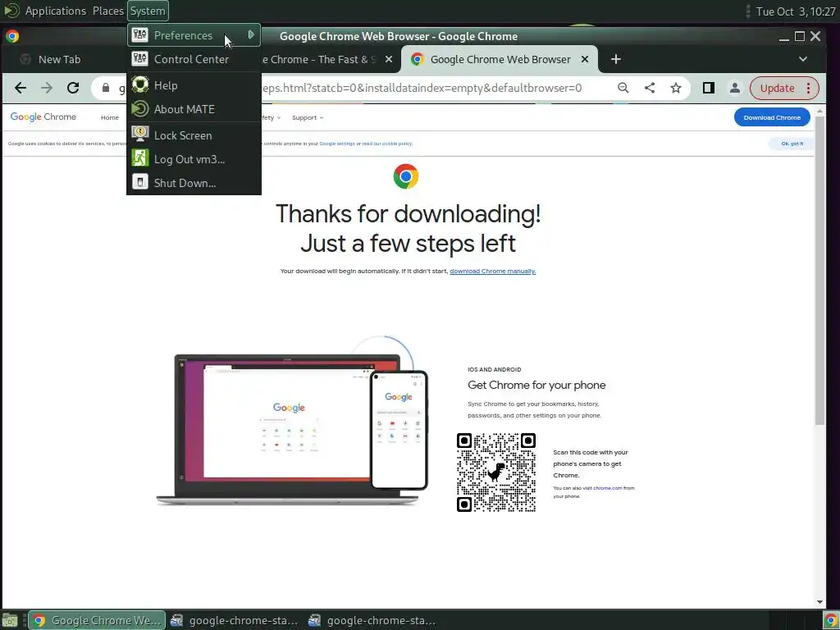Screen dimensions: 840x630
Task: Open a new tab with plus button
Action: (x=615, y=59)
